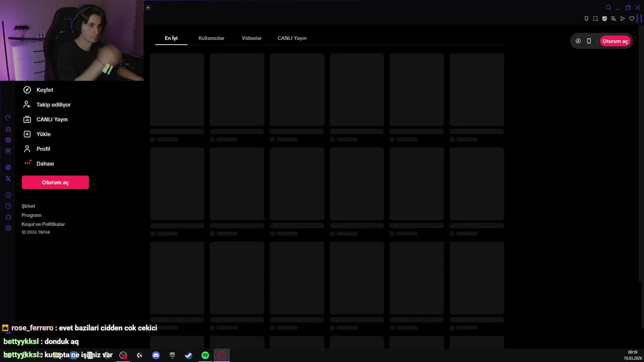
Task: Switch to the CANLI Yayın results tab
Action: [292, 38]
